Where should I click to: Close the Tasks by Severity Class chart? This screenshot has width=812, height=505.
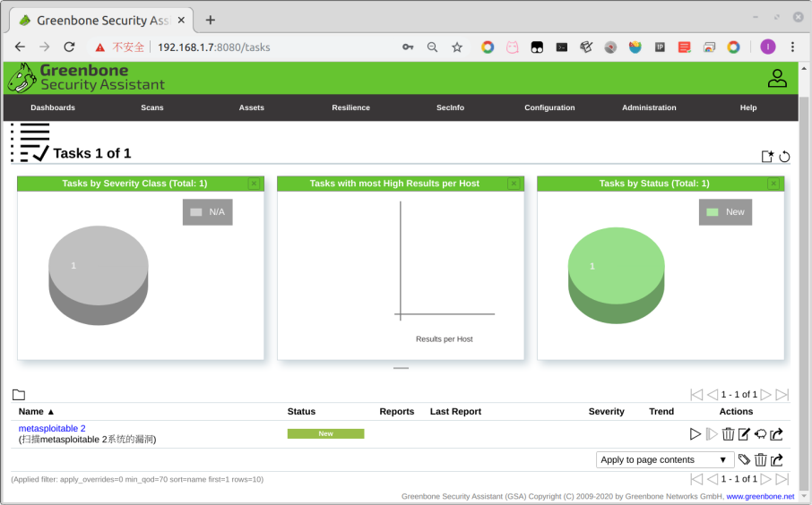click(254, 184)
